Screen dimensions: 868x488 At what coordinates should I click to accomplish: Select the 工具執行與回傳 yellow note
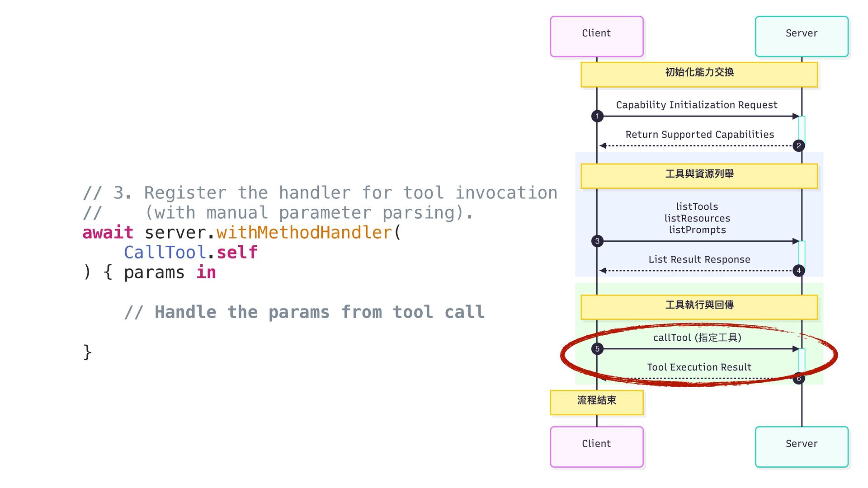[699, 307]
